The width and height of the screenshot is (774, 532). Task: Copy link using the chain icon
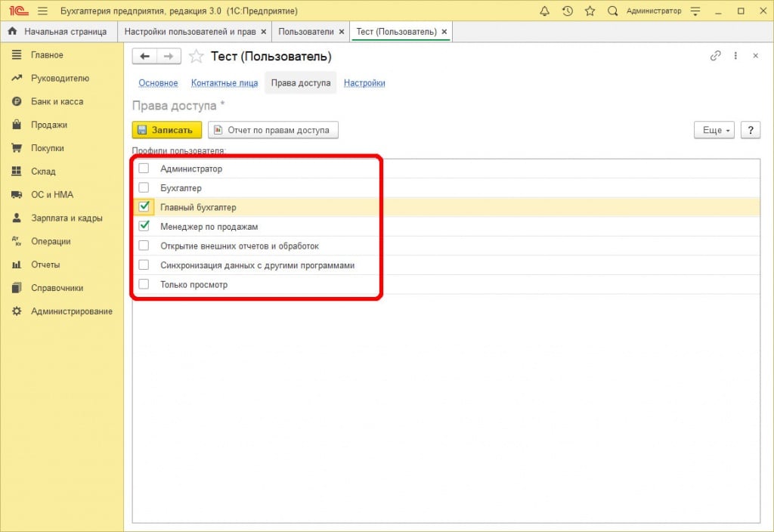point(715,56)
